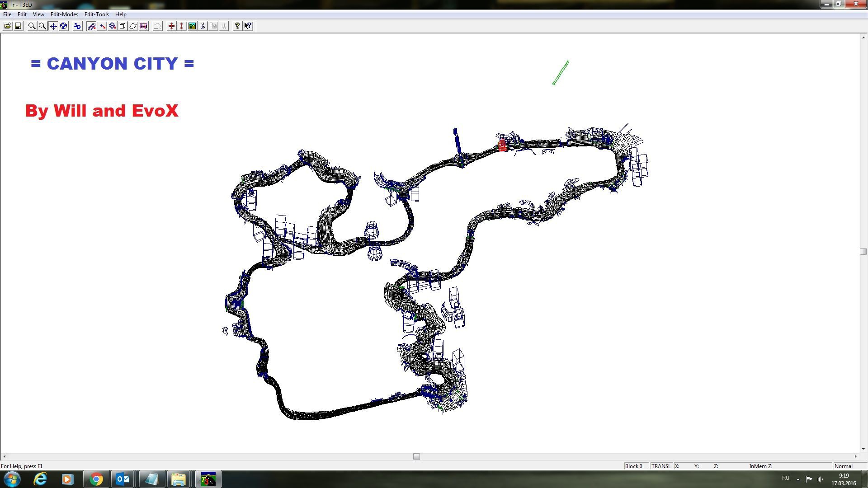Open the Edit-Tools menu
This screenshot has width=868, height=488.
[x=96, y=14]
